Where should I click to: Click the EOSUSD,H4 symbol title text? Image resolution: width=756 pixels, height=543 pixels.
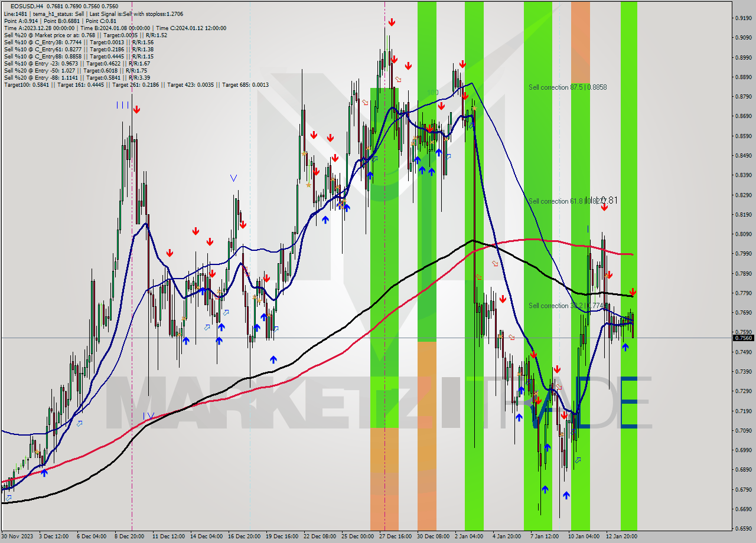pos(26,6)
